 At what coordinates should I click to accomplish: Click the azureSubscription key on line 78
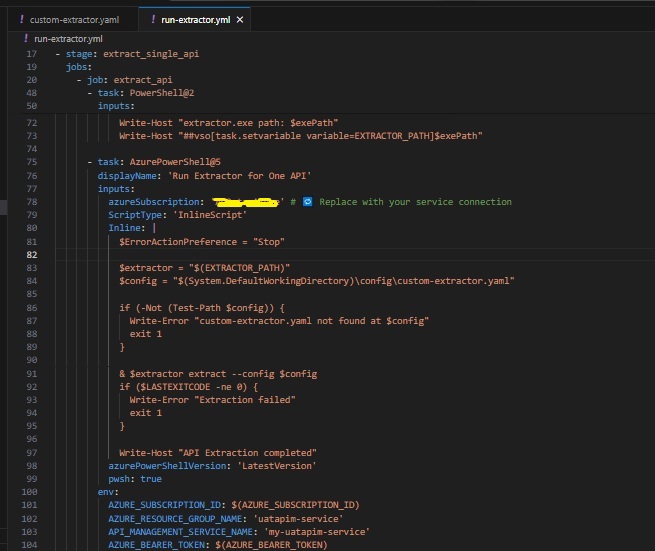tap(154, 202)
